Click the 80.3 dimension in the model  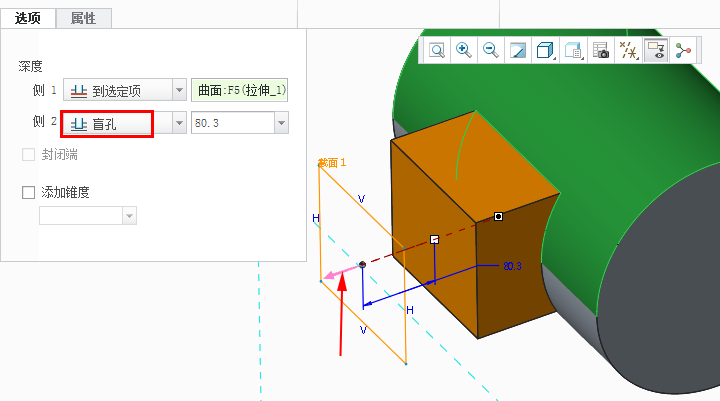click(x=512, y=266)
